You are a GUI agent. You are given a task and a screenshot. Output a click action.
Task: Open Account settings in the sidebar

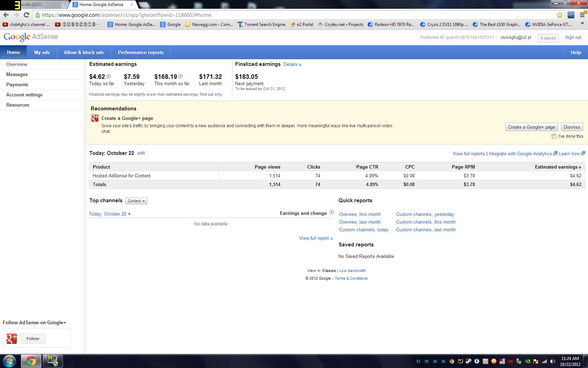(x=42, y=95)
